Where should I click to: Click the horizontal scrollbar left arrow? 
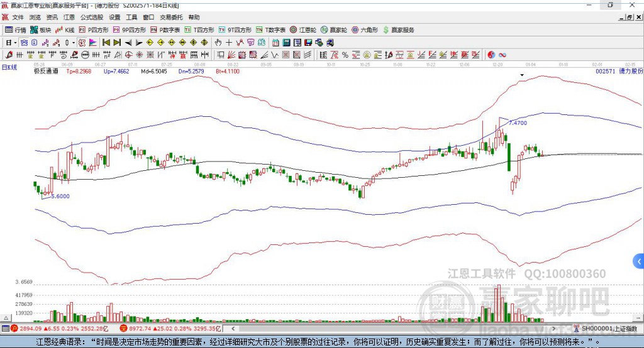pyautogui.click(x=233, y=329)
